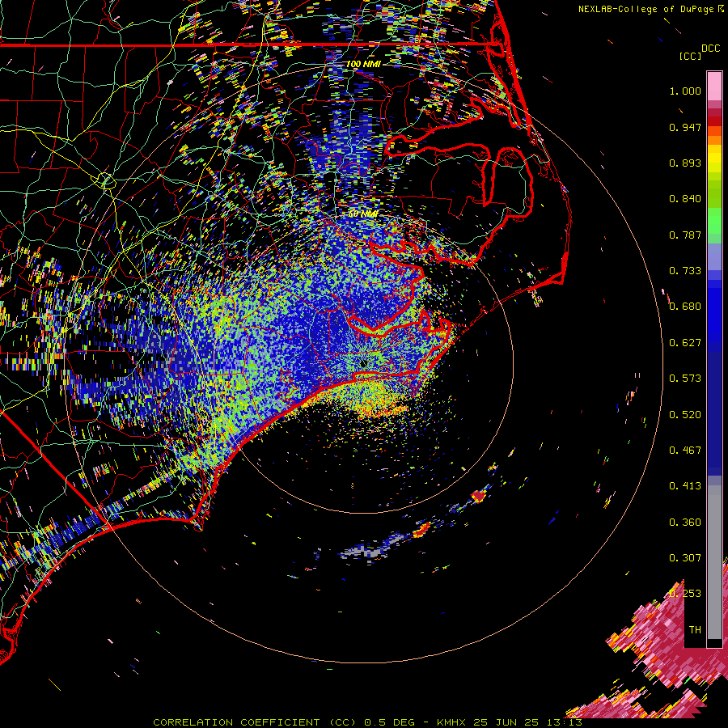Click the KMHX station identifier
The height and width of the screenshot is (728, 728).
451,722
